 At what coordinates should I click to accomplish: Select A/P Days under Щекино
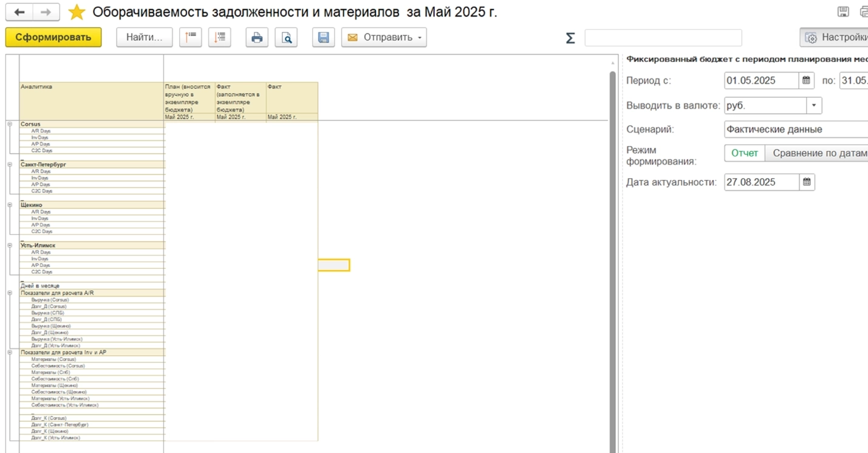(92, 225)
